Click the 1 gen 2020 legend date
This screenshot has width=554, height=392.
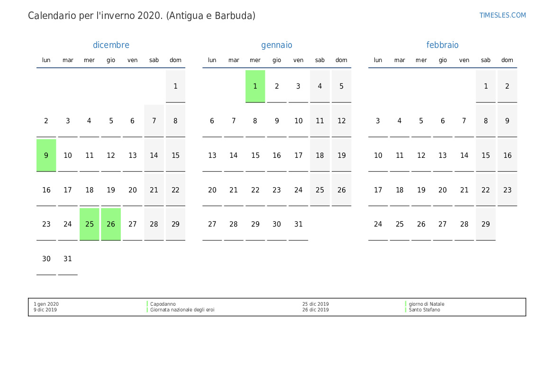point(46,304)
